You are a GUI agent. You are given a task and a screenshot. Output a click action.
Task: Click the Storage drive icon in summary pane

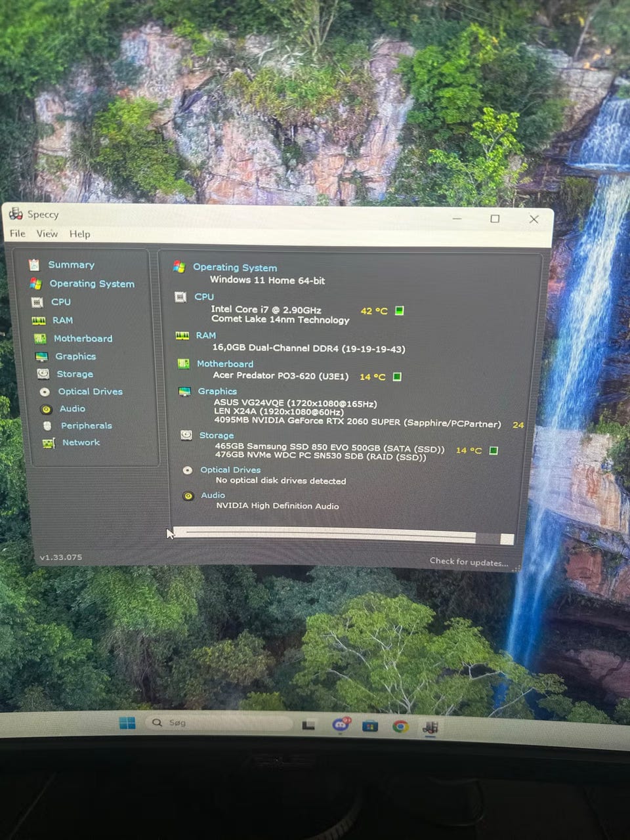(186, 435)
